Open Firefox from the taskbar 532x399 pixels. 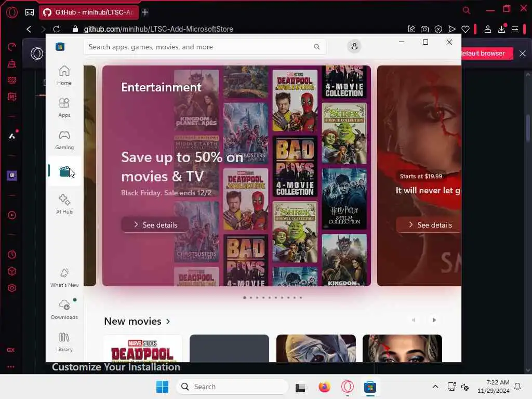click(324, 387)
